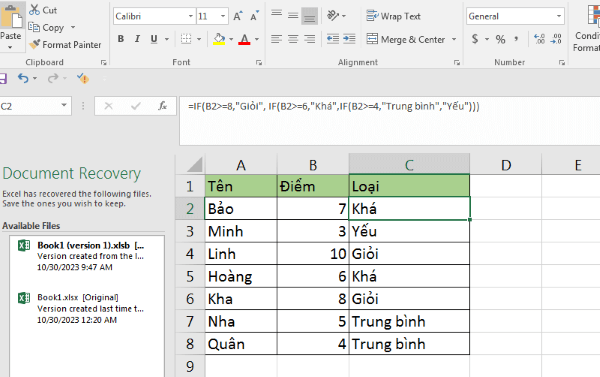Open Number dialog launcher
600x377 pixels.
[x=562, y=63]
